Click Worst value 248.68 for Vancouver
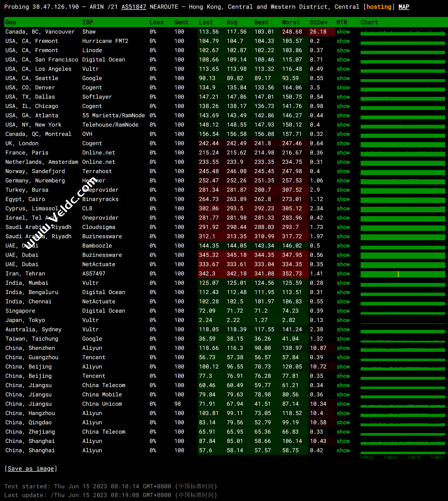The width and height of the screenshot is (448, 501). pos(292,32)
